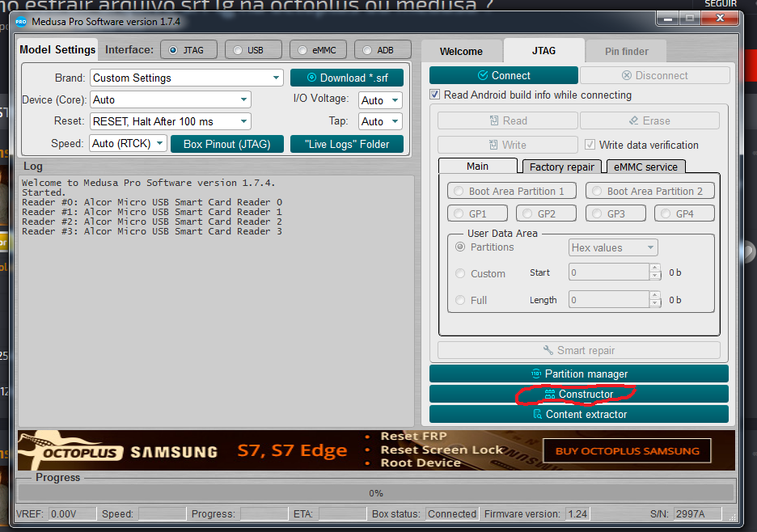Click the Download *.srf button
Screen dimensions: 757x532
tap(347, 78)
